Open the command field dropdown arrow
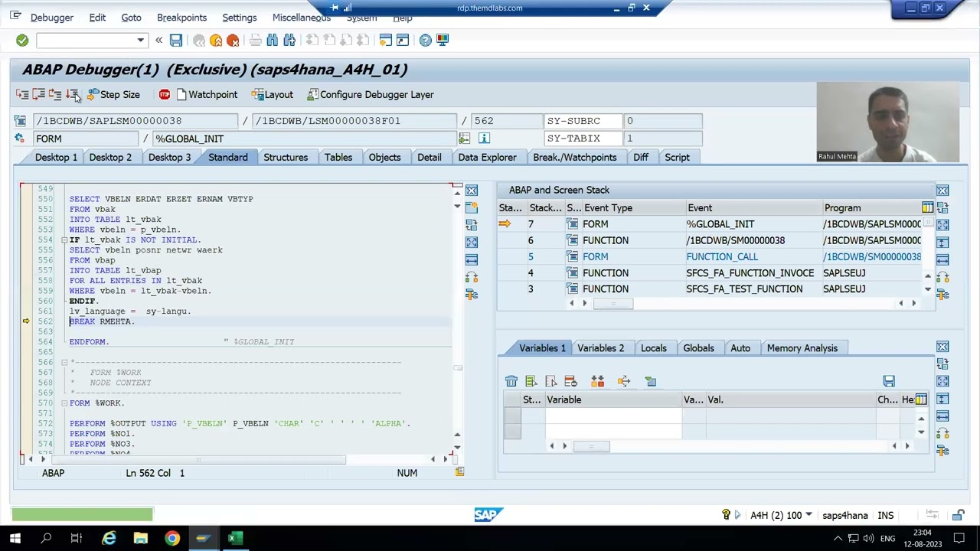This screenshot has height=551, width=980. click(140, 40)
